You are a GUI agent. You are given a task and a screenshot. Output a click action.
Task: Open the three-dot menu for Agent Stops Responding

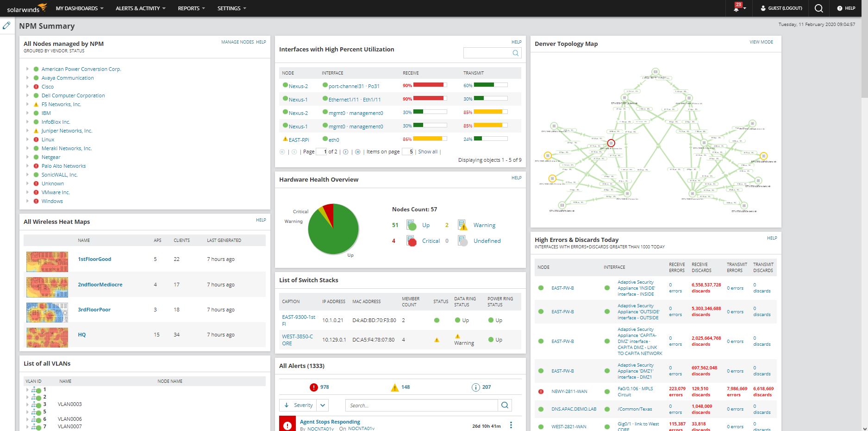(511, 425)
